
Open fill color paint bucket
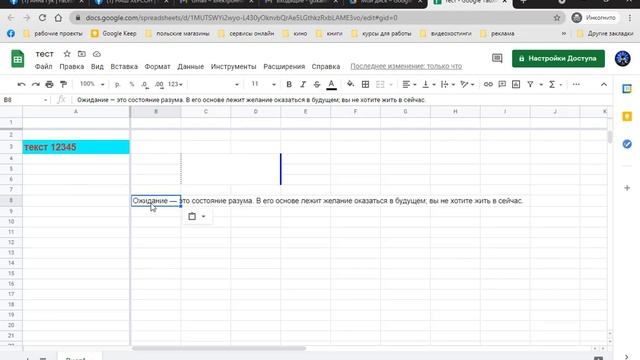coord(350,84)
